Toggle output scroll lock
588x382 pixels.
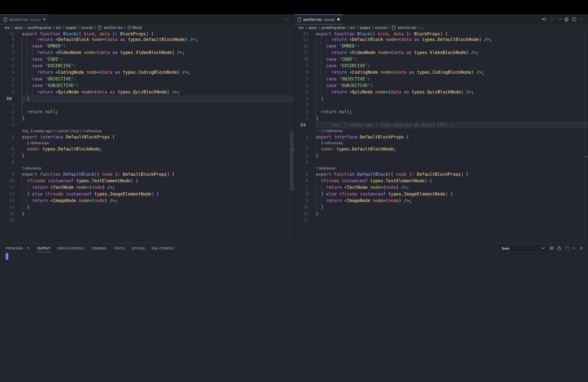(x=559, y=248)
